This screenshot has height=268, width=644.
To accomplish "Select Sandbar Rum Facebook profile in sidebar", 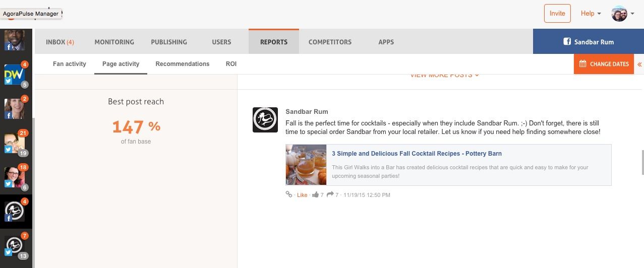I will 15,211.
